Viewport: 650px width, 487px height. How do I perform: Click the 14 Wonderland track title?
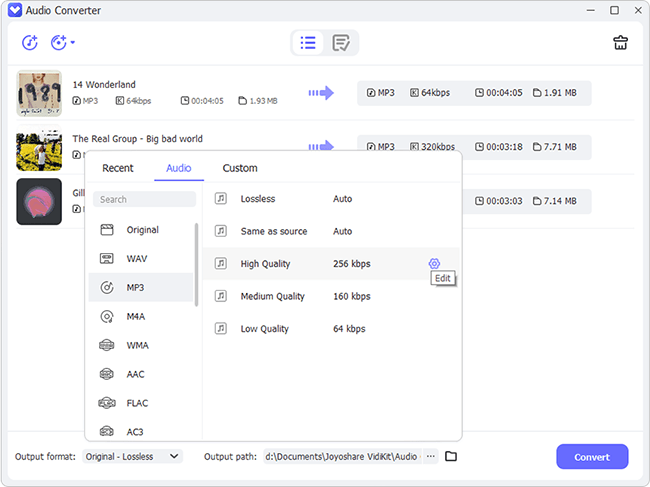coord(104,85)
